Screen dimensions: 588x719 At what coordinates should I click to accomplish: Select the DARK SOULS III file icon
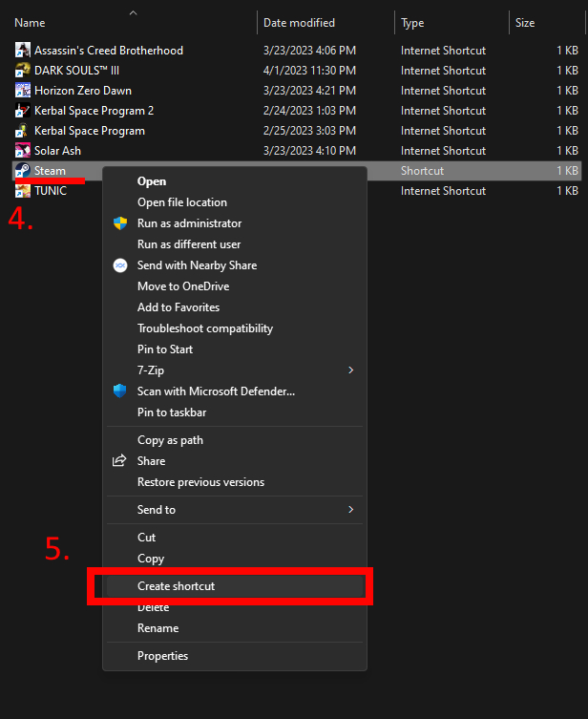[23, 71]
